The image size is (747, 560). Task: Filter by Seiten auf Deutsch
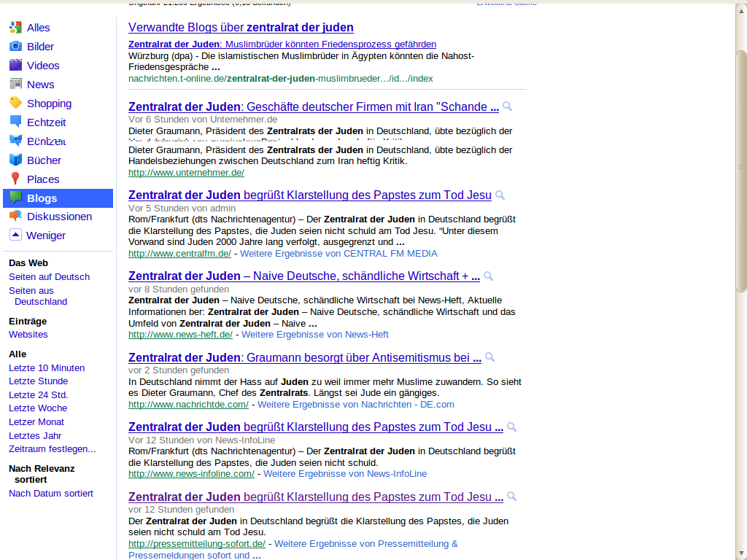coord(49,276)
